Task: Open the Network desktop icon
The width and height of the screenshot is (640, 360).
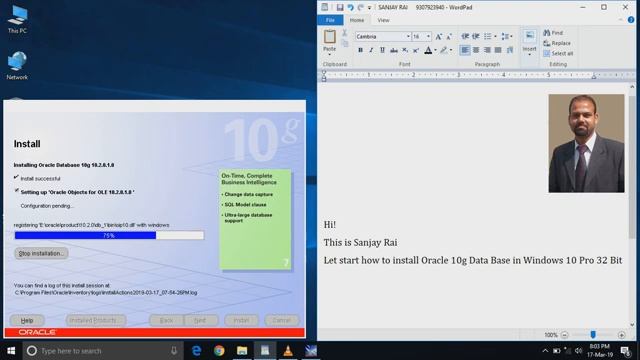Action: click(x=17, y=66)
